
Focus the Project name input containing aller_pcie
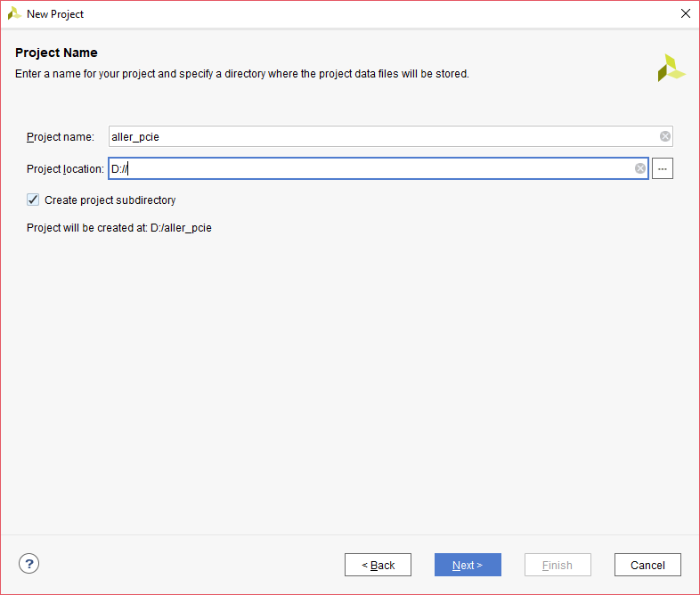click(x=383, y=136)
